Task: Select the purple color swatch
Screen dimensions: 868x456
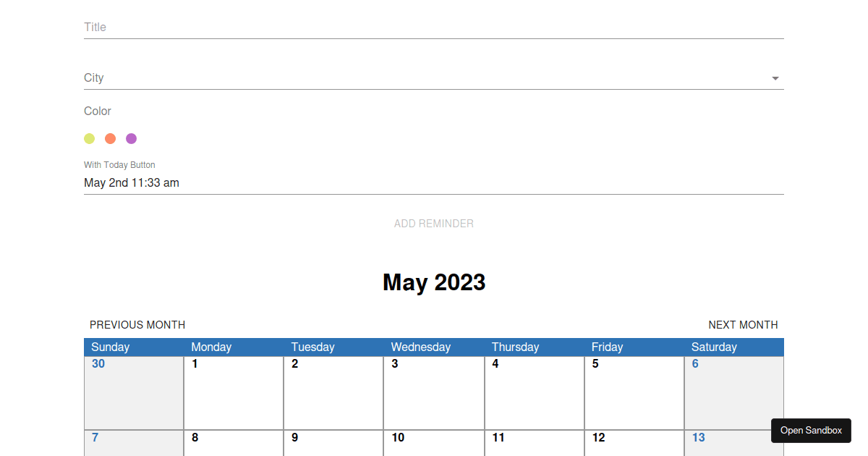Action: point(131,138)
